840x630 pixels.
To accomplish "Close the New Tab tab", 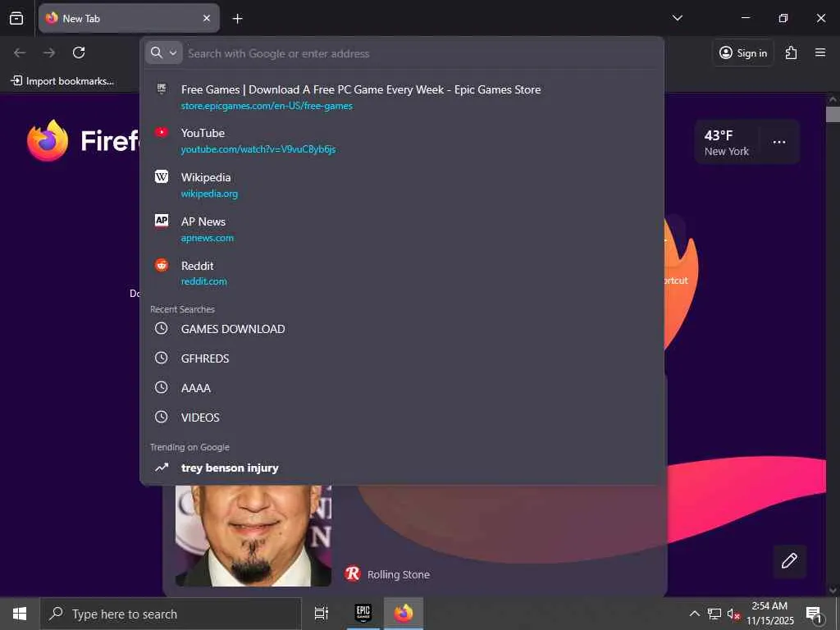I will (207, 18).
